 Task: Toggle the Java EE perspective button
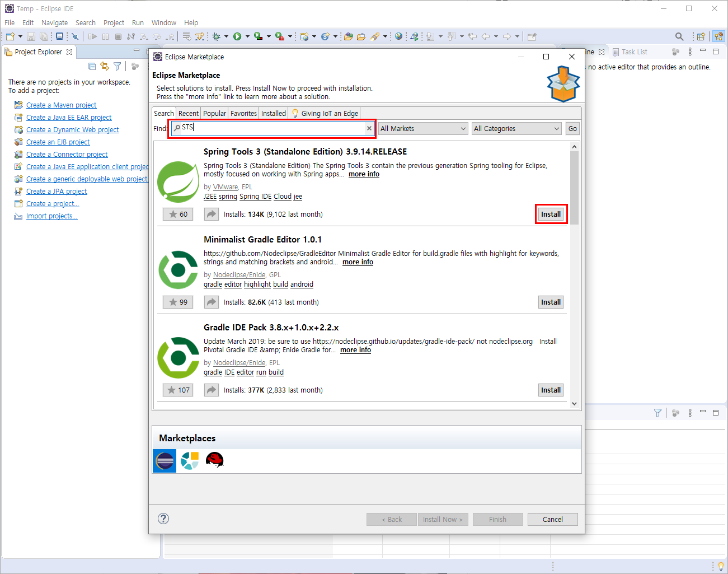pyautogui.click(x=718, y=36)
